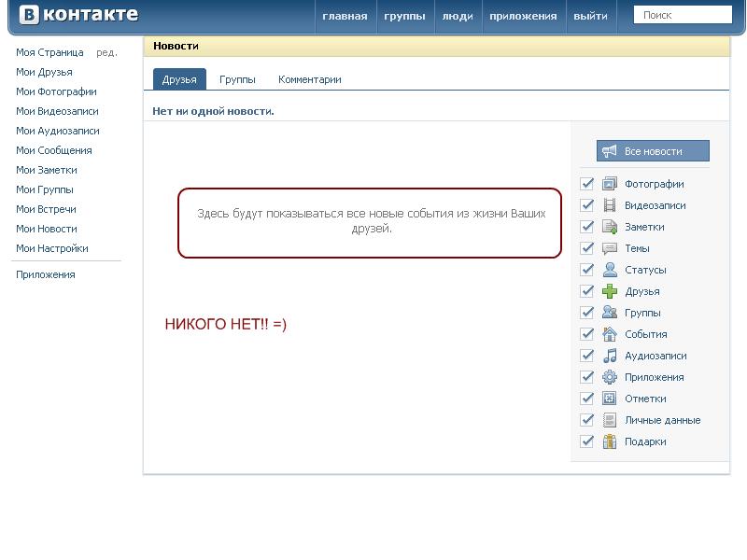Switch to the Группы news tab
The height and width of the screenshot is (560, 747).
tap(237, 79)
